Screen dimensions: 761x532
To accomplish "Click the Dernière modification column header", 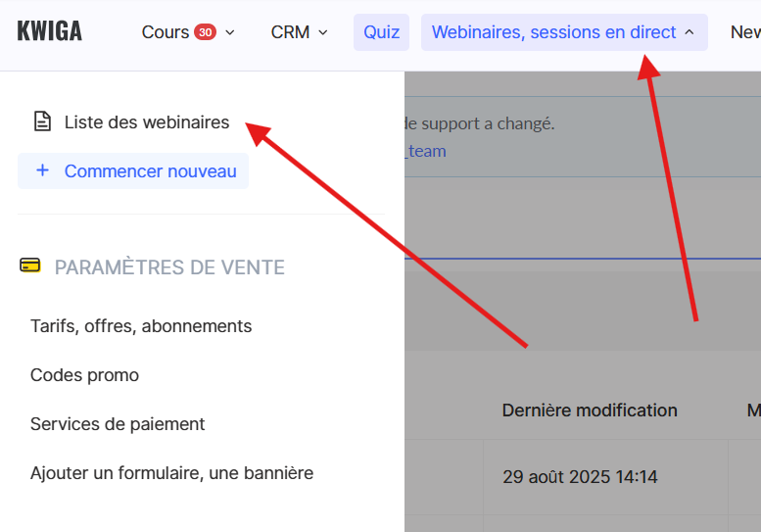I will (590, 411).
